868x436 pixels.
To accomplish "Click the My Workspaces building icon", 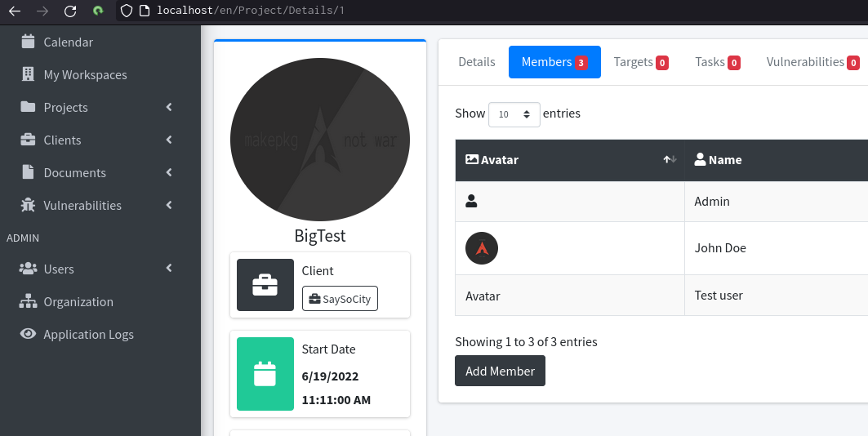I will coord(28,74).
